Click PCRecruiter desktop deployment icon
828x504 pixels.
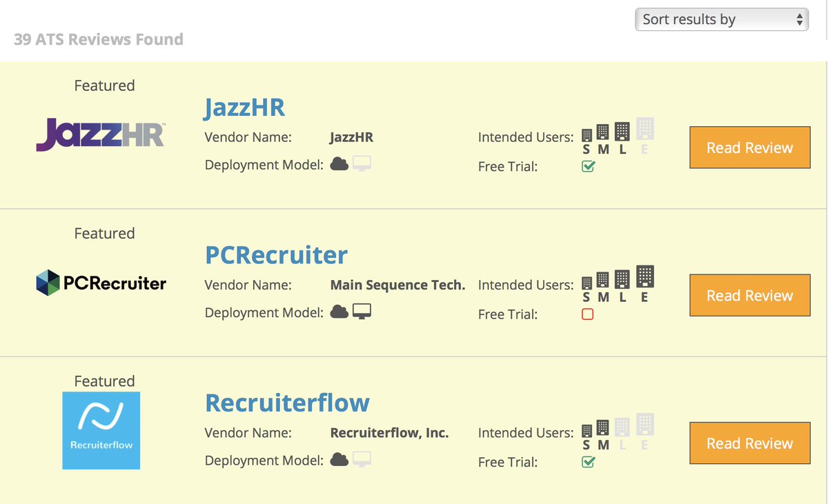tap(362, 312)
